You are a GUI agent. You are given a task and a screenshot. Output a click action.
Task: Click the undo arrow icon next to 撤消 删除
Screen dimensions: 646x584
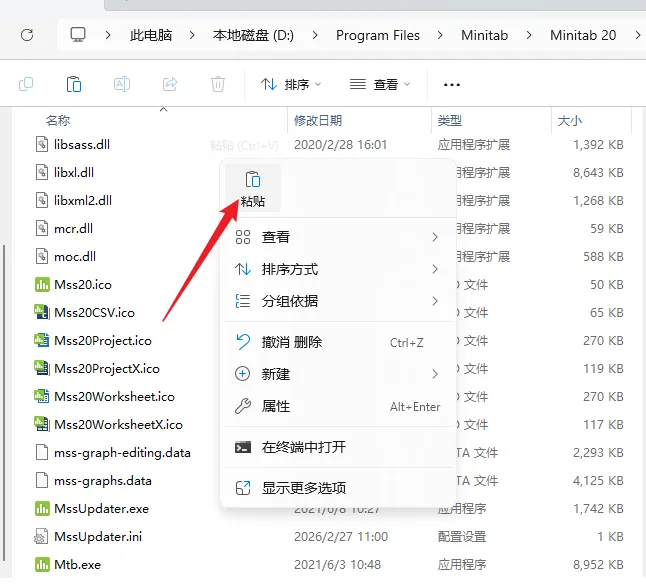pyautogui.click(x=243, y=342)
